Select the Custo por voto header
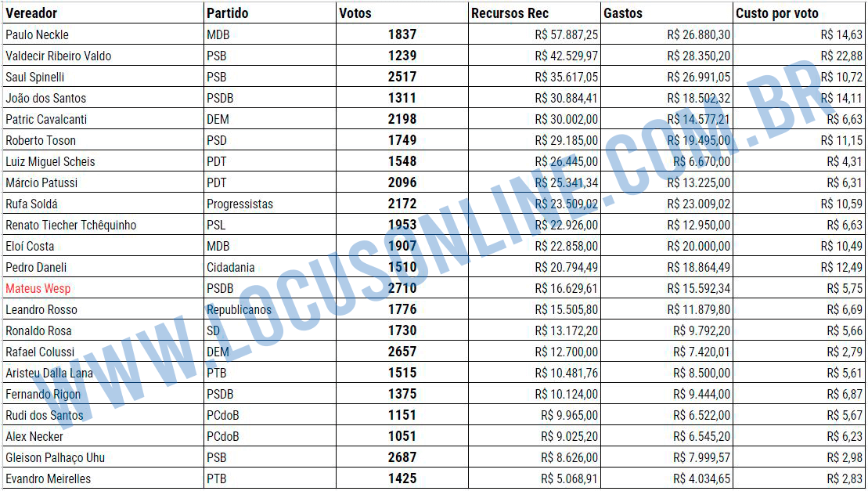Screen dimensions: 868x491 pos(799,13)
